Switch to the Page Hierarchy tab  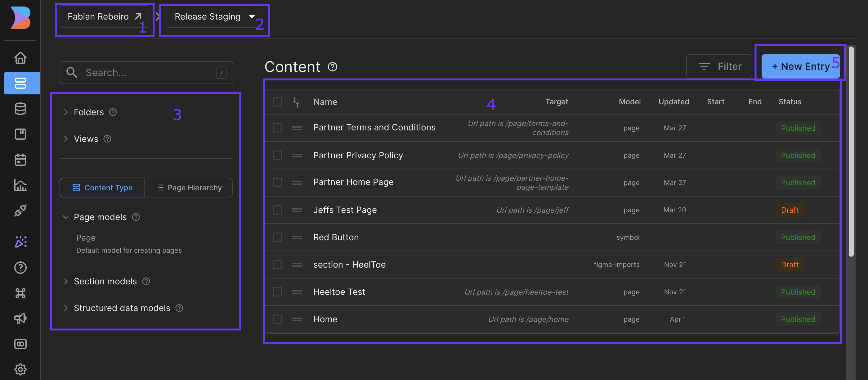189,188
